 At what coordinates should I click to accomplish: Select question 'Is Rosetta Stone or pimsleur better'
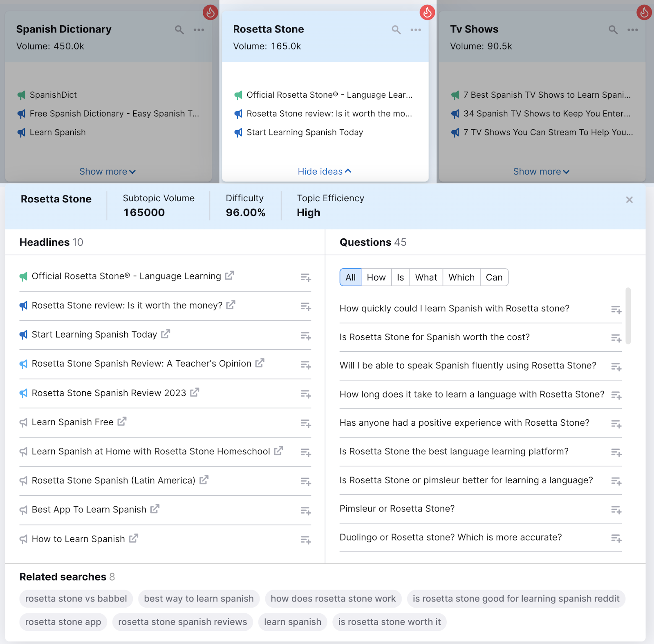tap(466, 480)
